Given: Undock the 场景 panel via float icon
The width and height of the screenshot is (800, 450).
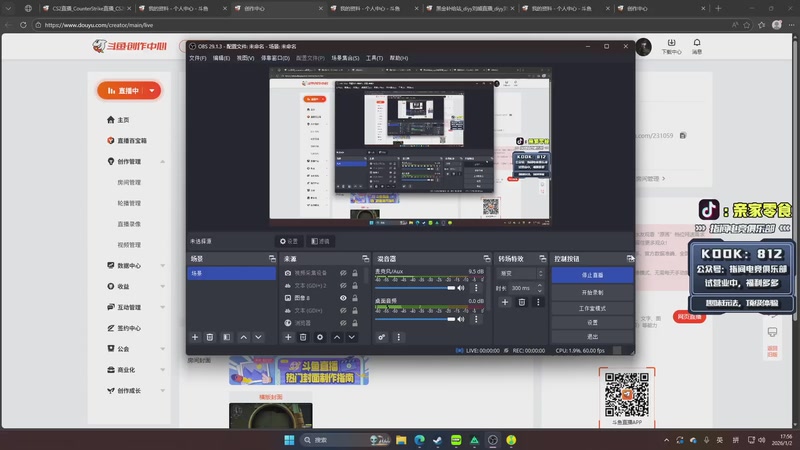Looking at the screenshot, I should [272, 259].
